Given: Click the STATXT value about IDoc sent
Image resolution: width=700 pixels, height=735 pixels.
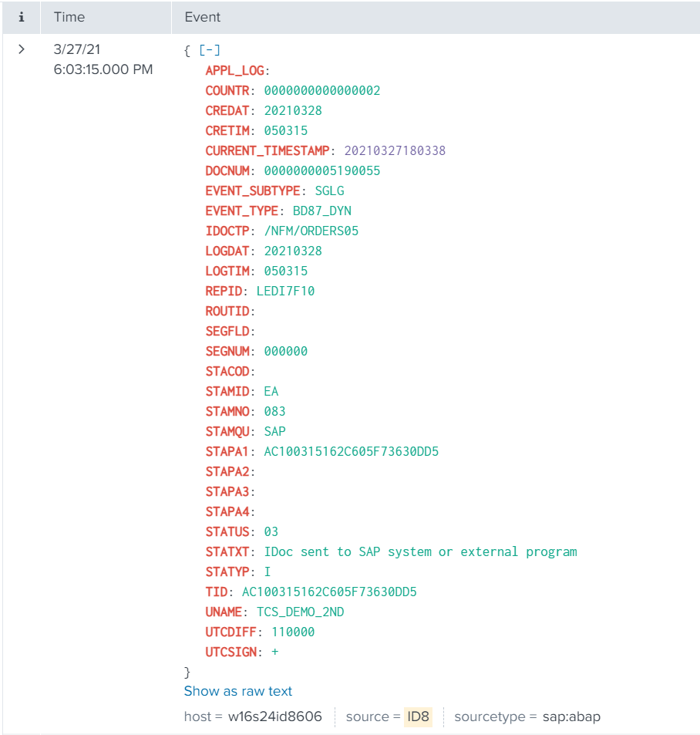Looking at the screenshot, I should tap(420, 551).
